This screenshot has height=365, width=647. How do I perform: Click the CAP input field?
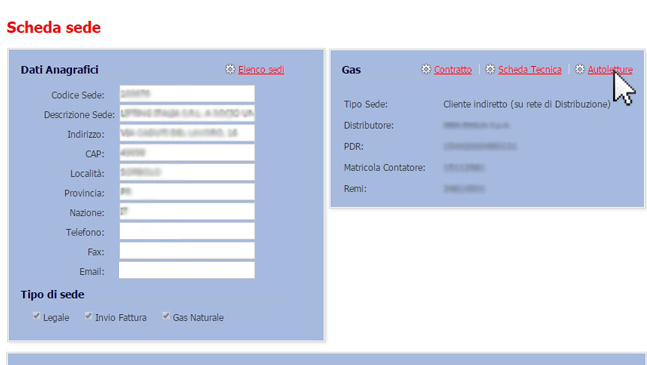click(187, 153)
